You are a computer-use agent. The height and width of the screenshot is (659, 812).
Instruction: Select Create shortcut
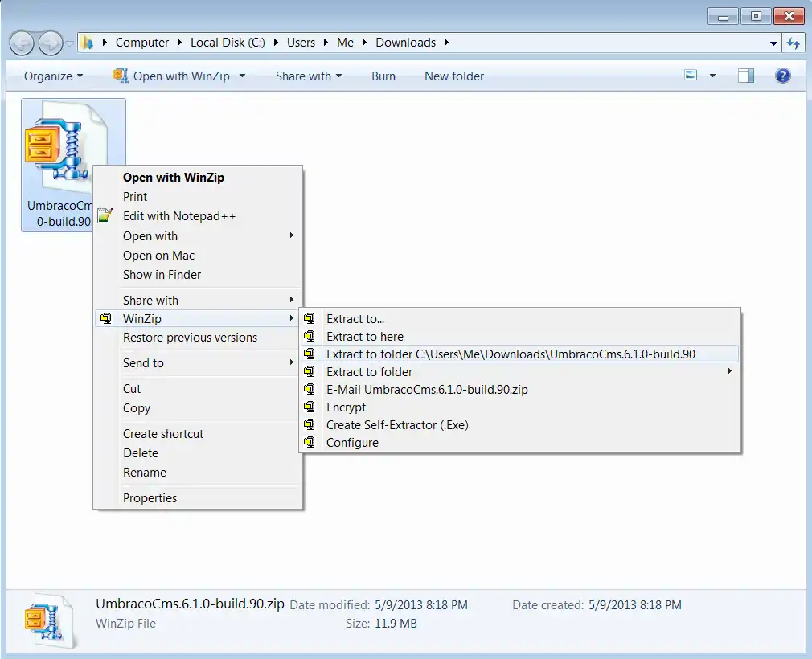[x=198, y=433]
